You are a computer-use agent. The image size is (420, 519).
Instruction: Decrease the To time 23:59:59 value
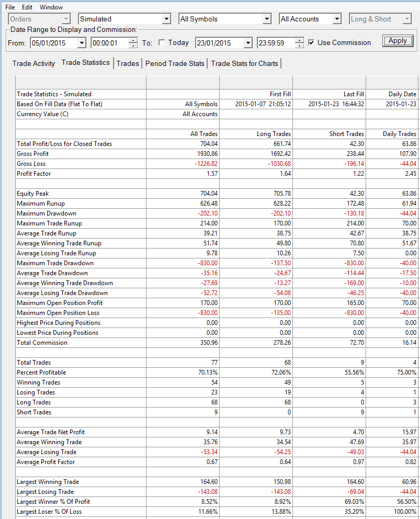pos(299,46)
